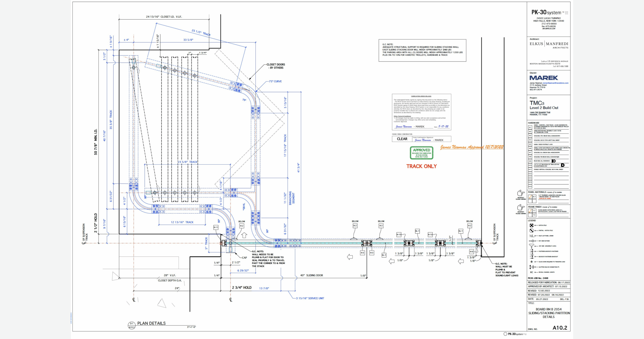The image size is (644, 339).
Task: Click the green APPROVED stamp
Action: pos(422,153)
